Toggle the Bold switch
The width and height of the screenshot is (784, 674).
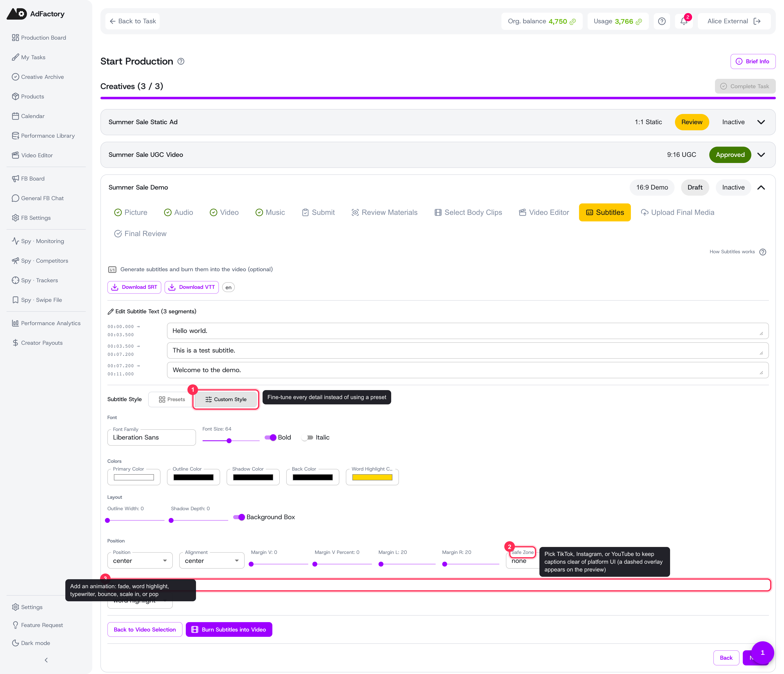tap(271, 437)
